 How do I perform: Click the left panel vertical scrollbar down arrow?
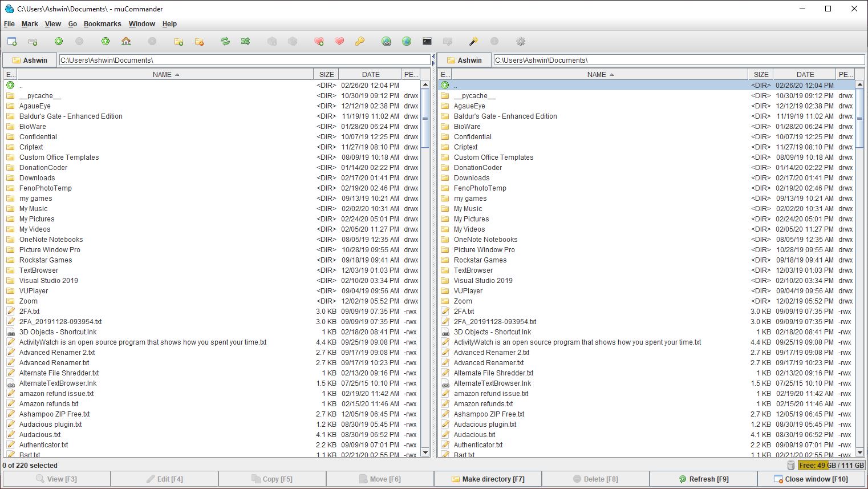pyautogui.click(x=425, y=452)
